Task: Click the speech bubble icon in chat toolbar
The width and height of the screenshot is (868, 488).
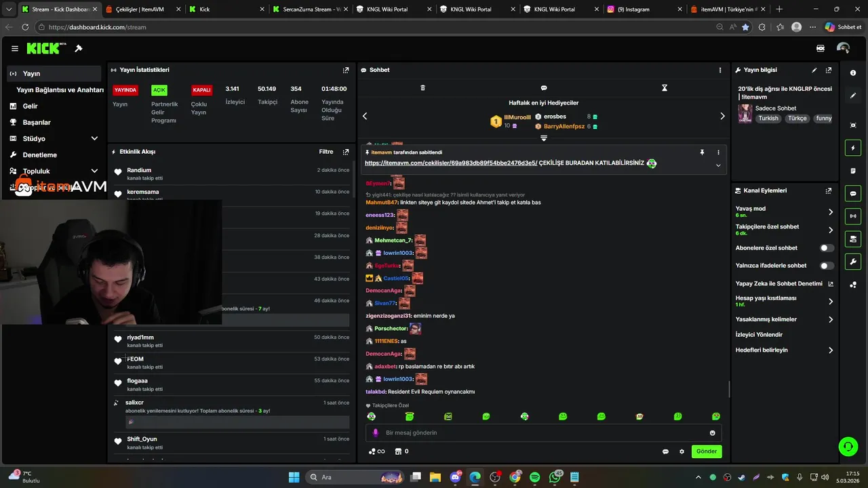Action: pos(544,88)
